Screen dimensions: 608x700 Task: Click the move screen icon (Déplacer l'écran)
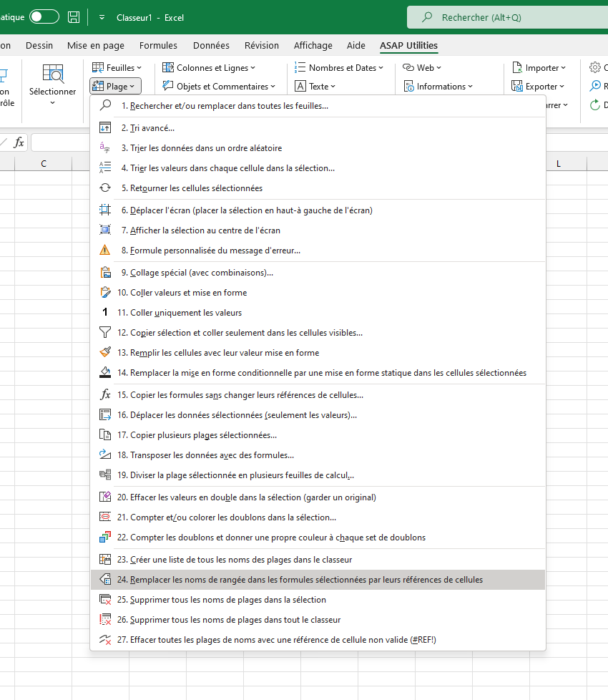(105, 210)
